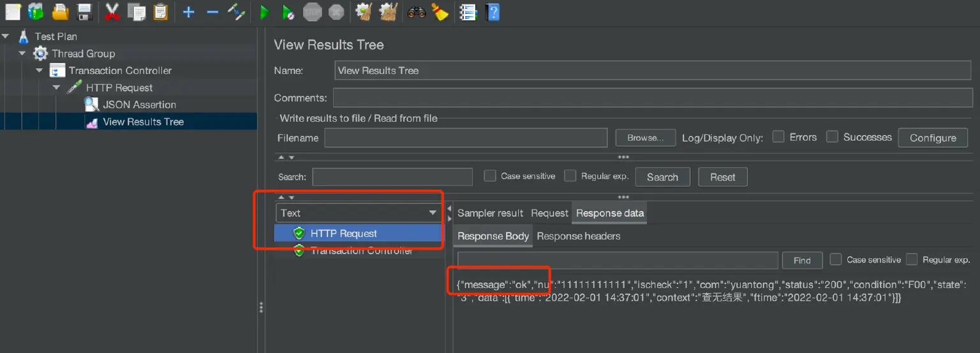Enable the Successes checkbox
This screenshot has height=353, width=980.
[x=832, y=136]
